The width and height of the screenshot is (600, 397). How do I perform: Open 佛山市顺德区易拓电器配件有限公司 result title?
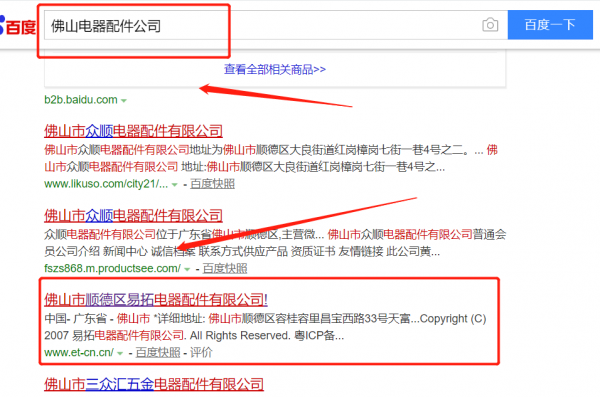tap(156, 300)
